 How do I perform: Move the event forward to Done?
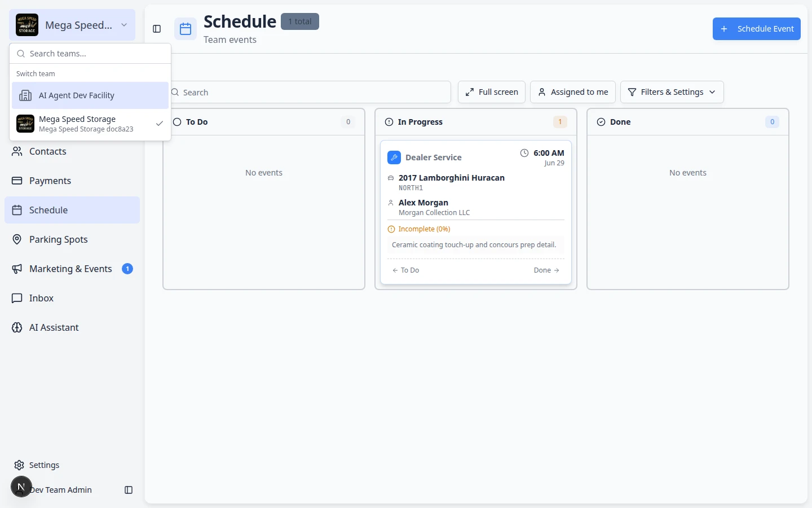point(546,270)
